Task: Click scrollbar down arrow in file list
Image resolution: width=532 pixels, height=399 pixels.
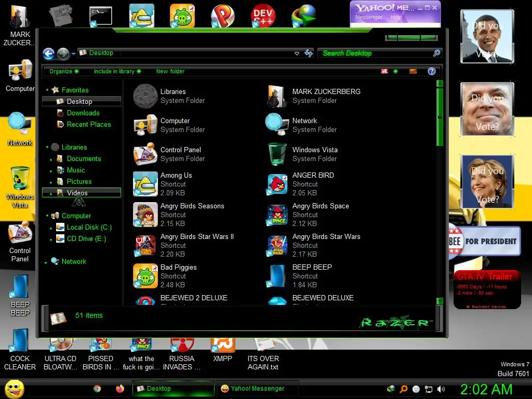Action: tap(440, 301)
